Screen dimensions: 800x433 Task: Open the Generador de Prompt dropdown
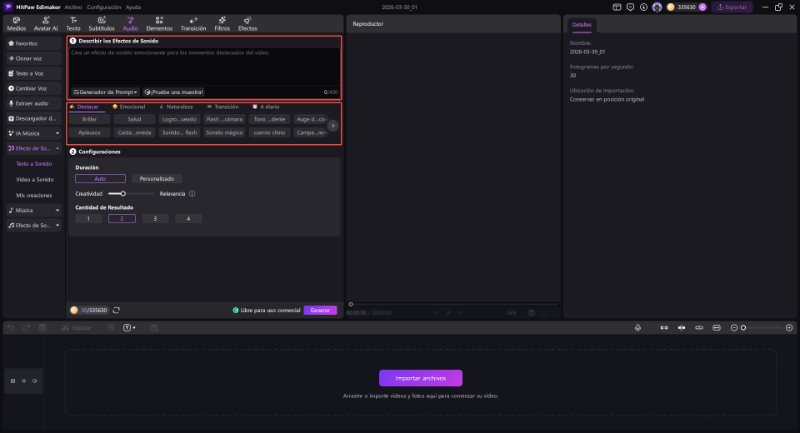pyautogui.click(x=105, y=92)
